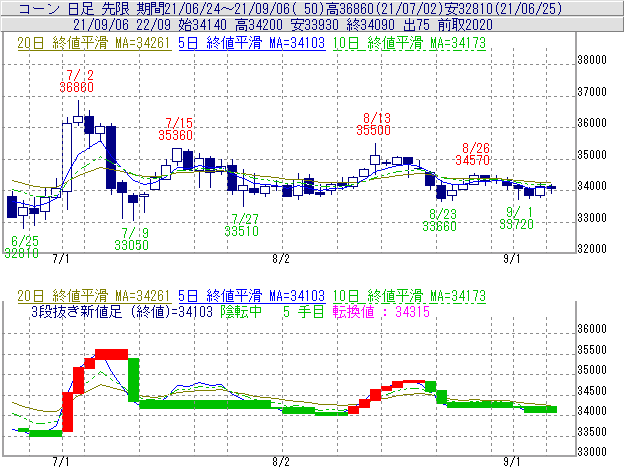
Task: Click the 終34090 closing price in header
Action: [370, 25]
